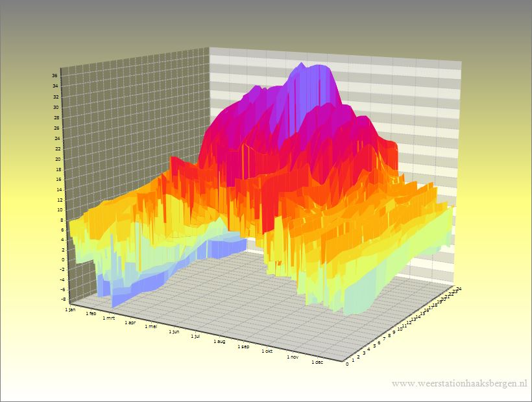The height and width of the screenshot is (402, 532).
Task: Pick the '1 dec' date label
Action: click(x=317, y=362)
